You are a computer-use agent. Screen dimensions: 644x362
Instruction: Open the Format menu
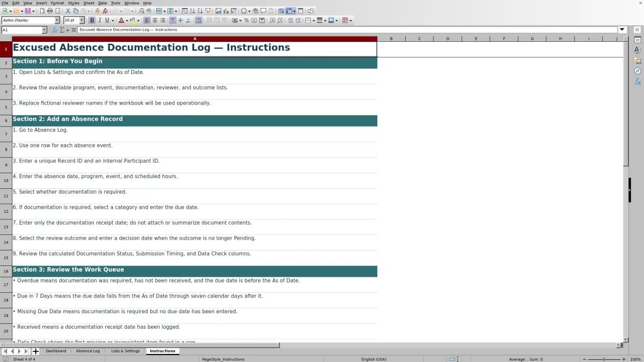(x=57, y=3)
